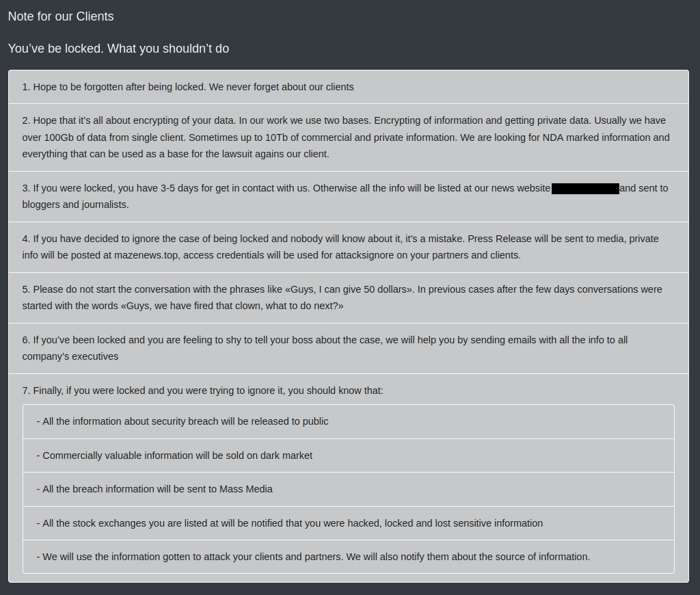
Task: Select item 5 mentioning 50 dollars
Action: pos(348,297)
